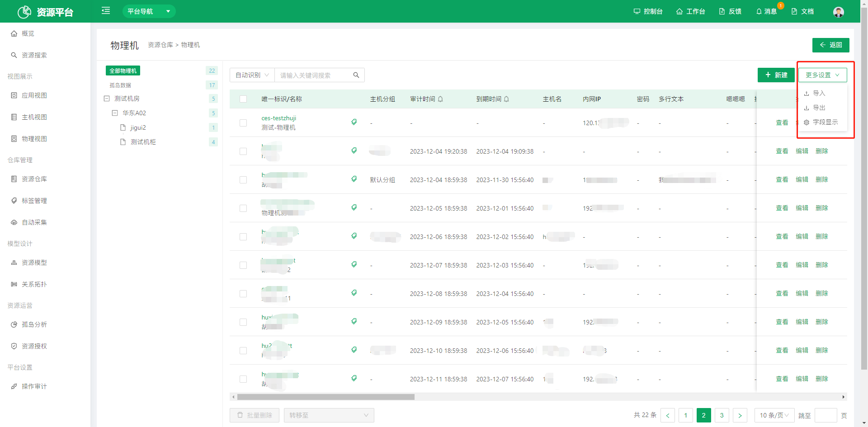
Task: Open the 自动识别 search type dropdown
Action: pyautogui.click(x=252, y=75)
